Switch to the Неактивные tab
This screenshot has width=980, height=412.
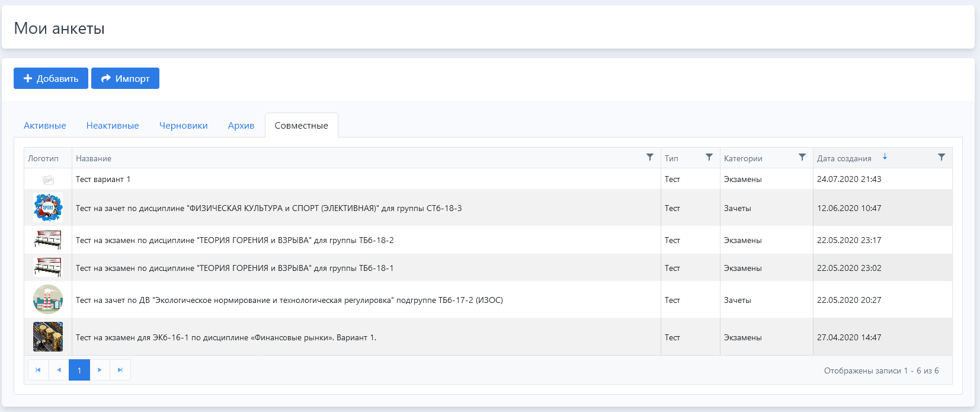(x=113, y=126)
